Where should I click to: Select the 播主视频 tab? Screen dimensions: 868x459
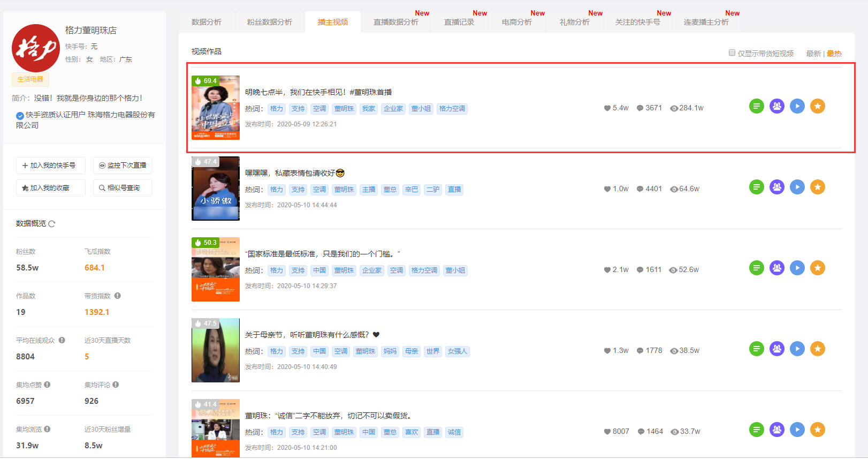[x=333, y=22]
